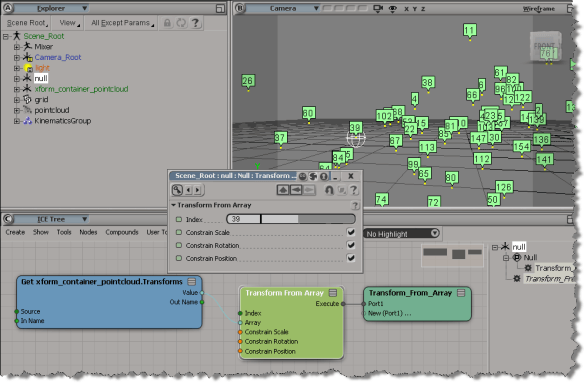
Task: Open the Nodes menu in ICE Tree
Action: [x=88, y=232]
